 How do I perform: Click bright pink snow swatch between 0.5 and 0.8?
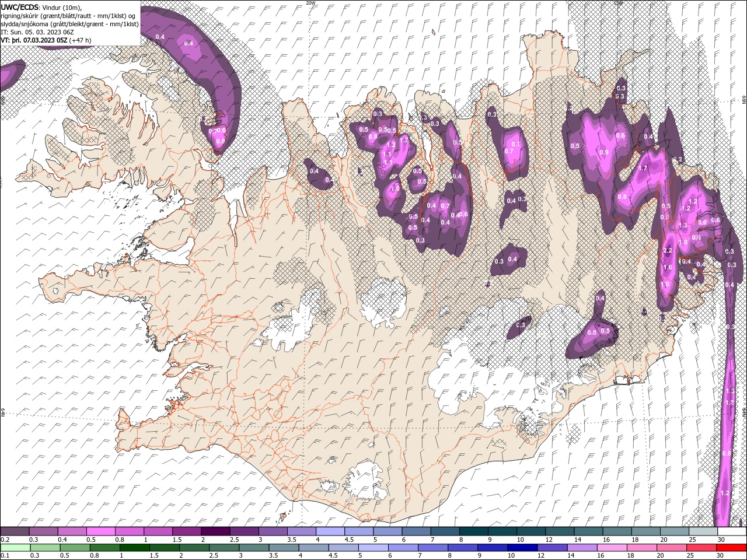100,531
